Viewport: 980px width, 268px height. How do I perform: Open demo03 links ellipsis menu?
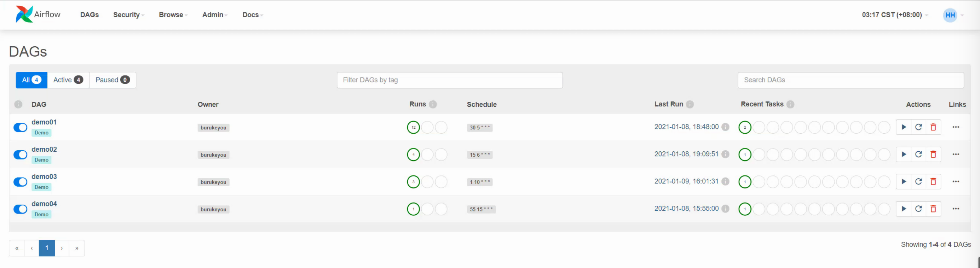pos(956,182)
